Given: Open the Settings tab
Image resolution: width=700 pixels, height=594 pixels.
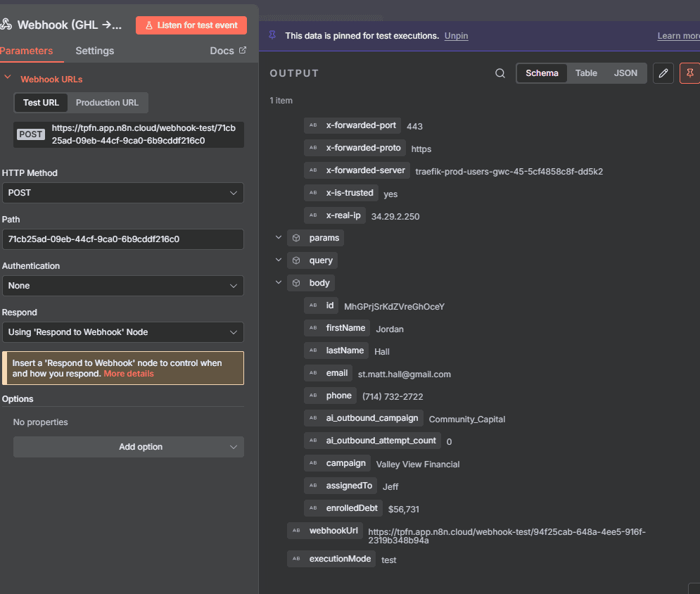Looking at the screenshot, I should pos(95,51).
